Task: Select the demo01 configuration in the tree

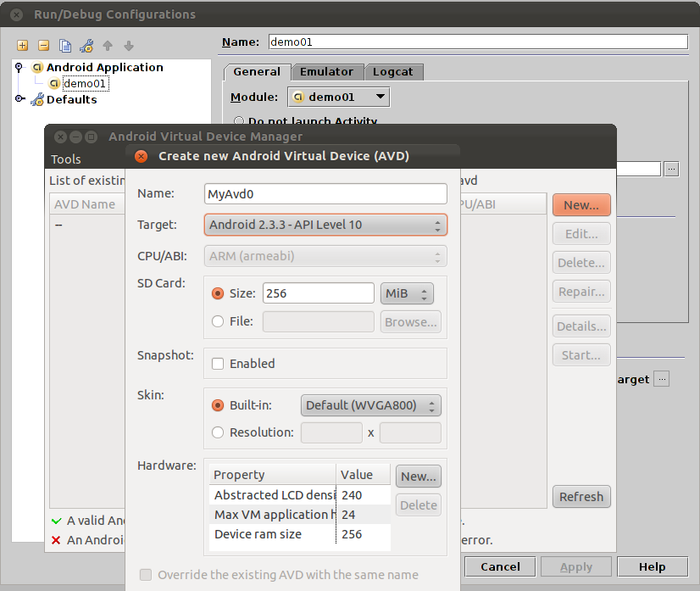Action: [x=85, y=84]
